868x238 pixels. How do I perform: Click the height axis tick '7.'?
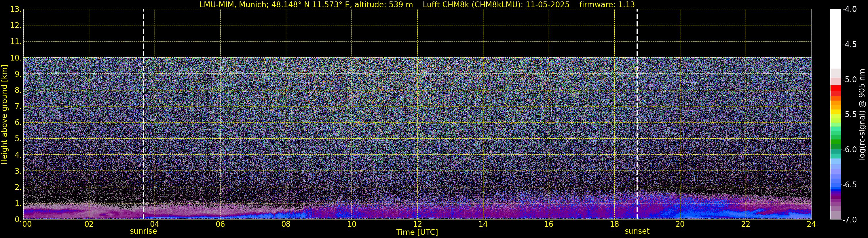pyautogui.click(x=18, y=106)
